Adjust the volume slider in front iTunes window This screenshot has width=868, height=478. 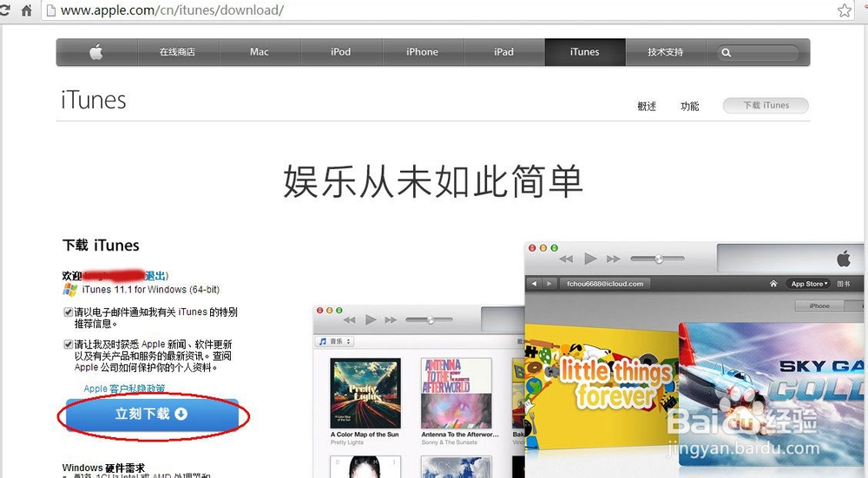[x=658, y=259]
